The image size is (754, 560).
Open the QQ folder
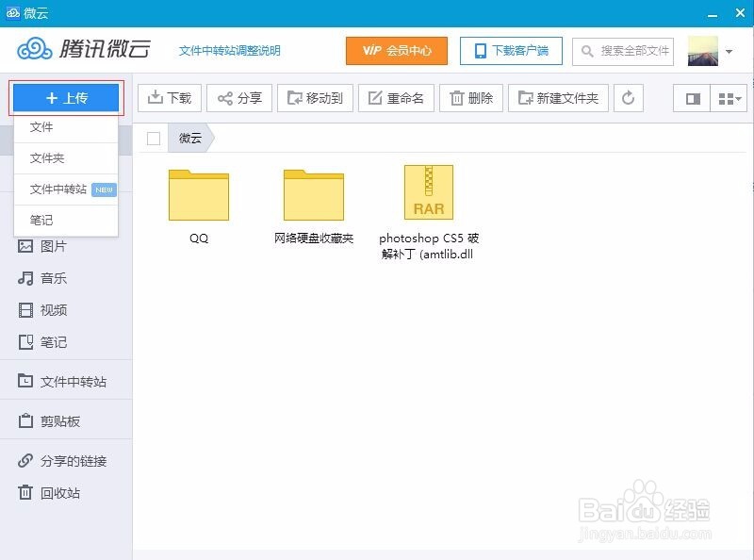199,195
